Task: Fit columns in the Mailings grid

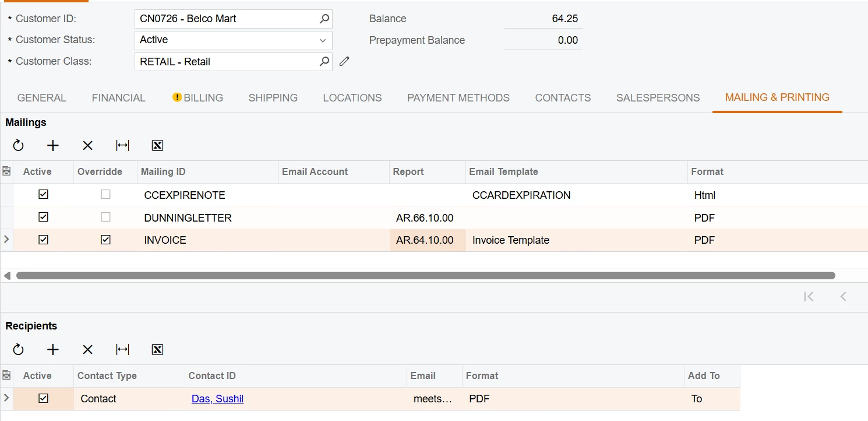Action: click(122, 146)
